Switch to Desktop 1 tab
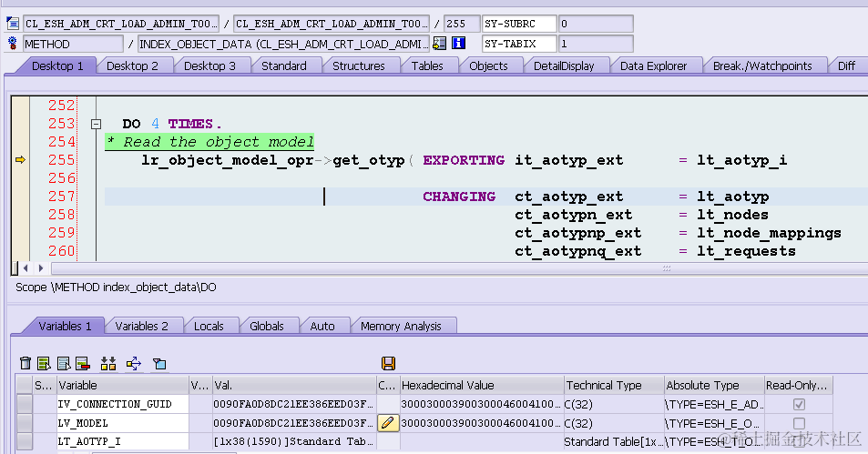This screenshot has height=454, width=868. (x=57, y=66)
